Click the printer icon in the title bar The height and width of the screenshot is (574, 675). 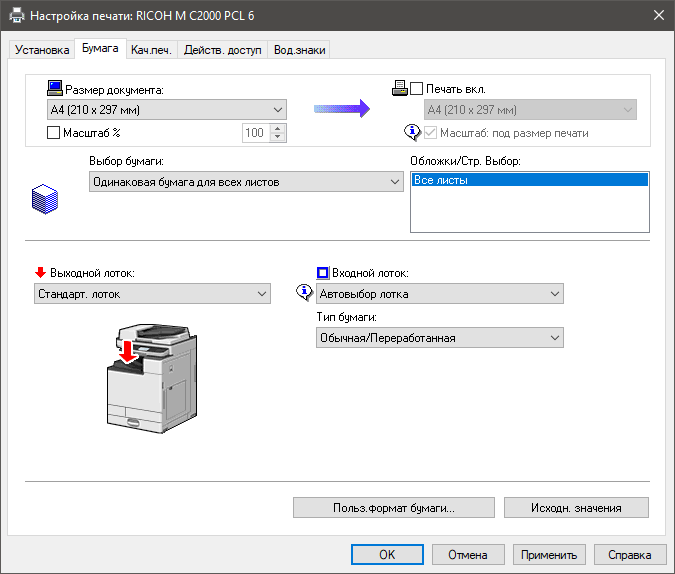pyautogui.click(x=15, y=16)
